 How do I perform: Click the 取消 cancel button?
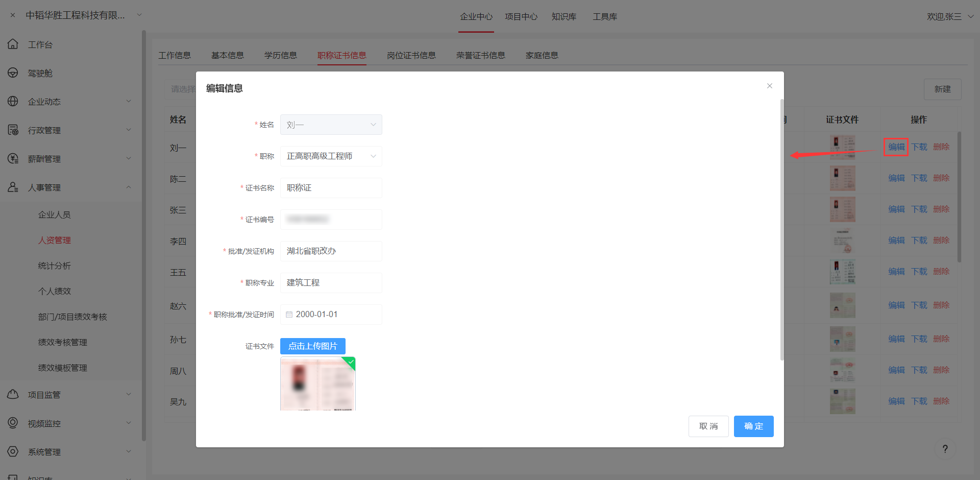(x=708, y=426)
